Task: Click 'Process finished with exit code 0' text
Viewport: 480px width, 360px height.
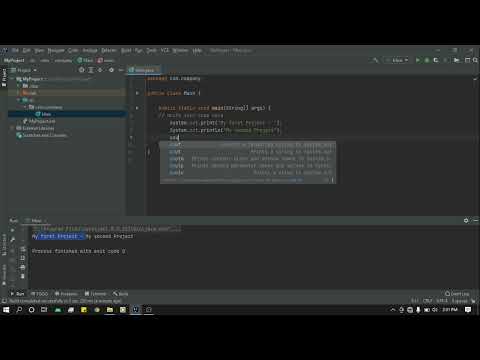Action: tap(79, 251)
